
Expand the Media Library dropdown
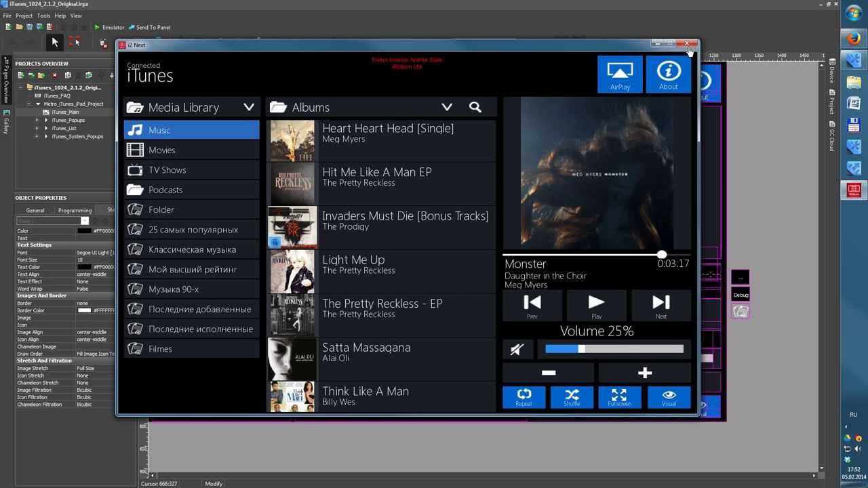[249, 107]
